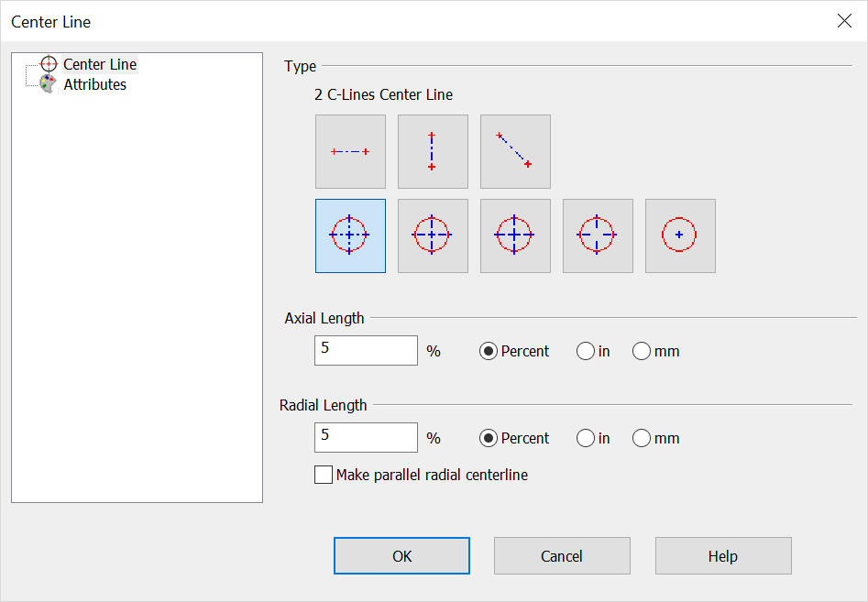The image size is (868, 602).
Task: Check Make parallel radial centerline
Action: [323, 475]
